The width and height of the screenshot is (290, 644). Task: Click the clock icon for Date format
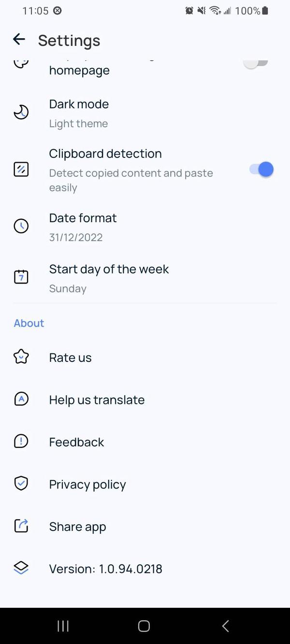(x=21, y=226)
